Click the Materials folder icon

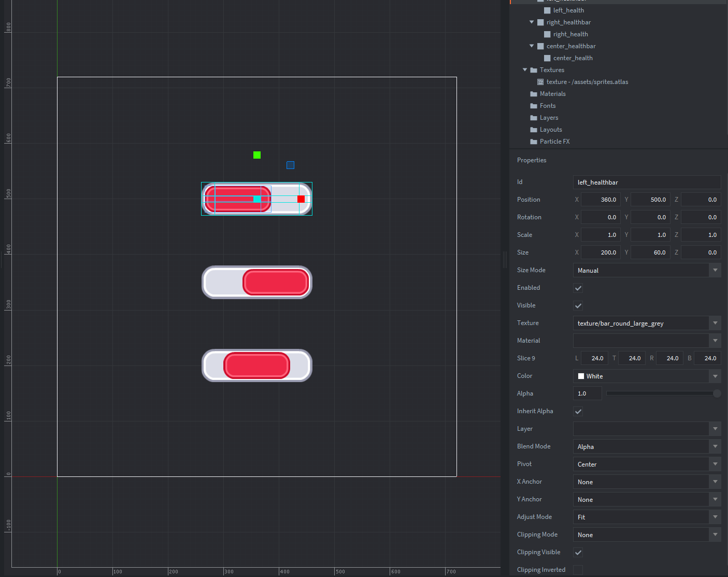click(x=534, y=94)
